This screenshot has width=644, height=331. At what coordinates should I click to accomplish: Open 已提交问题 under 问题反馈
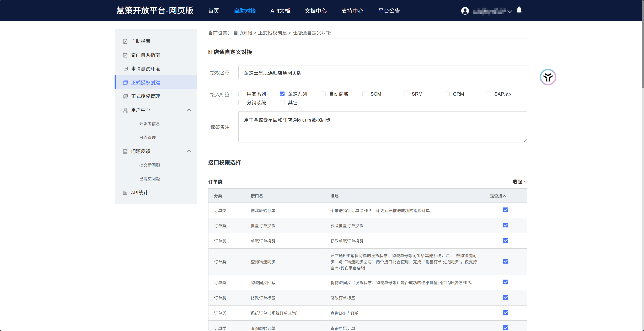(x=149, y=179)
